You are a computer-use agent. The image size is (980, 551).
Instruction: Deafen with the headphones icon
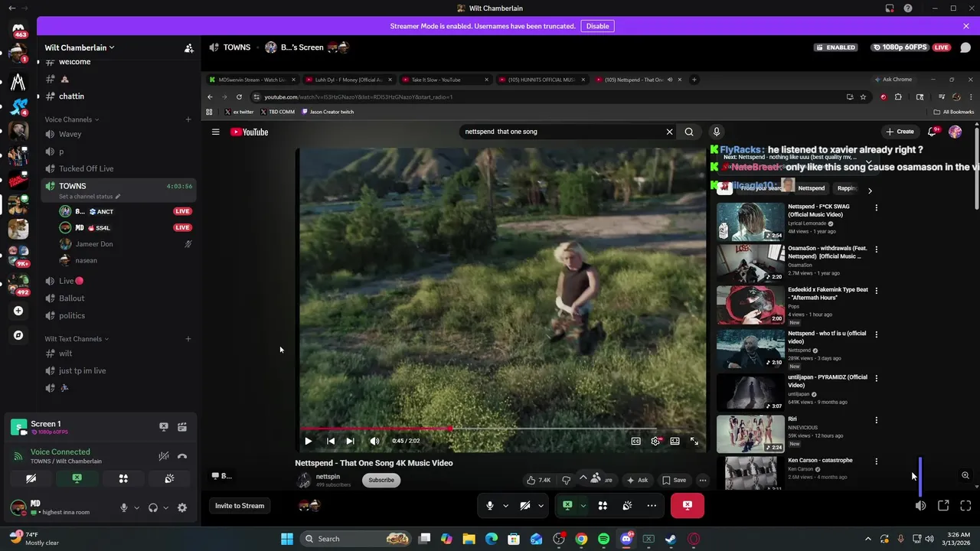point(153,507)
